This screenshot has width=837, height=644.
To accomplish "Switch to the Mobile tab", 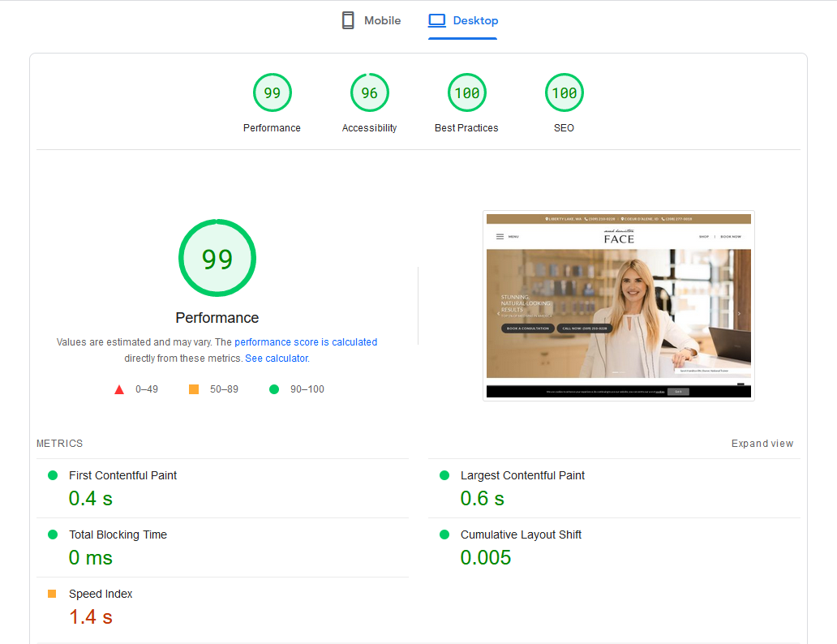I will pyautogui.click(x=371, y=21).
